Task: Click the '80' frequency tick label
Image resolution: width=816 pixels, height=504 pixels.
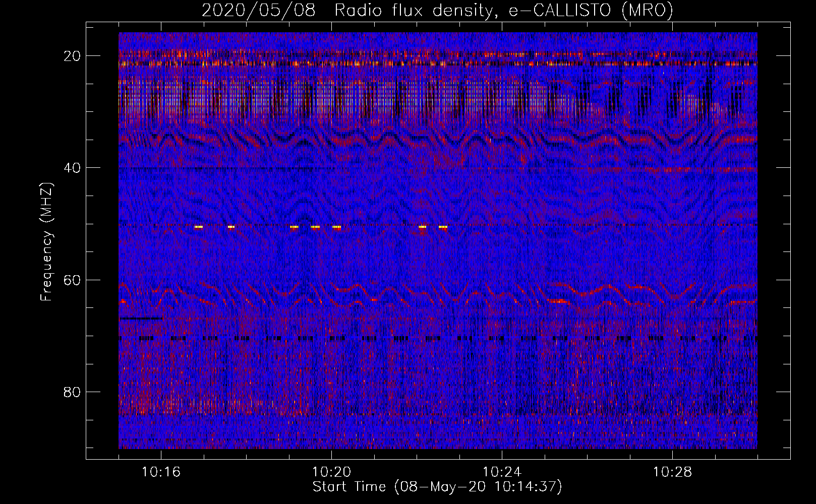Action: (73, 392)
